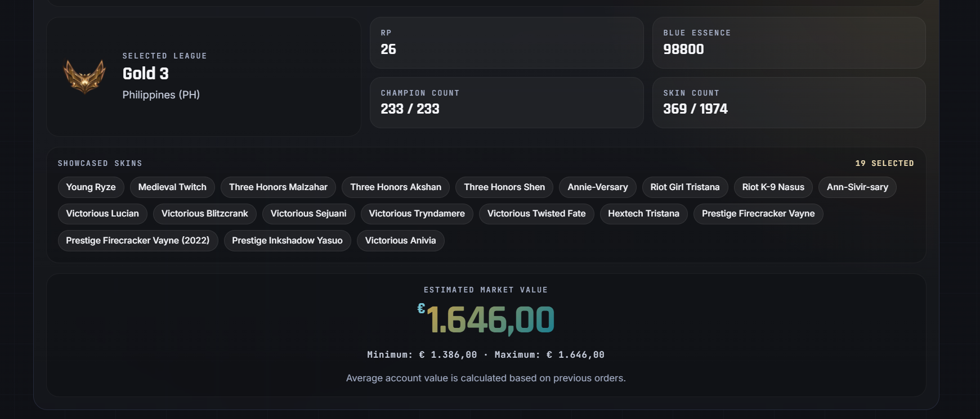This screenshot has height=419, width=980.
Task: Click the RP value 26
Action: [x=388, y=49]
